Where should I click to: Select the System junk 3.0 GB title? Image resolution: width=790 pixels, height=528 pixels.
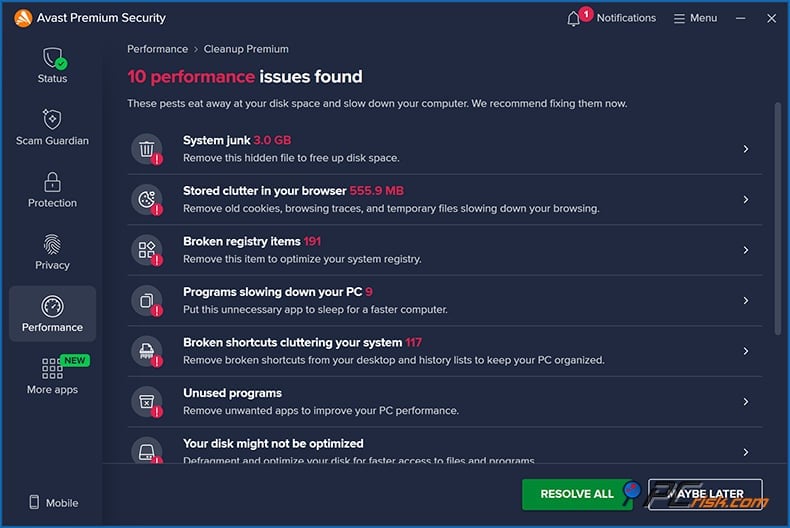click(x=237, y=140)
